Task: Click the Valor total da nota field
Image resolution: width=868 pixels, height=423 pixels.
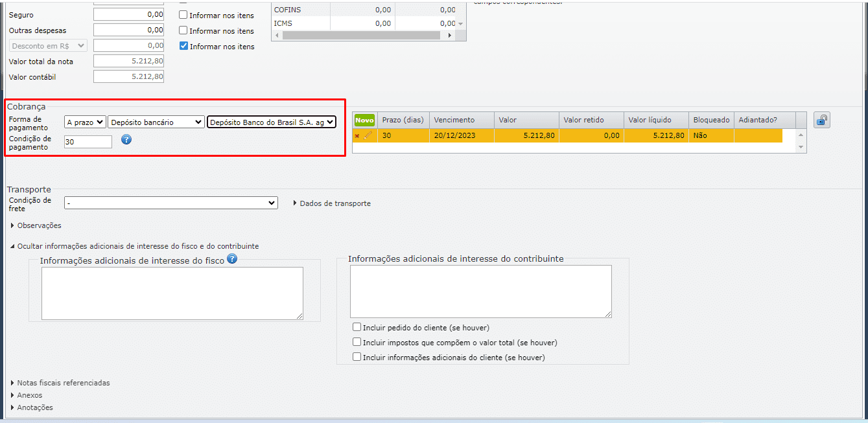Action: tap(128, 61)
